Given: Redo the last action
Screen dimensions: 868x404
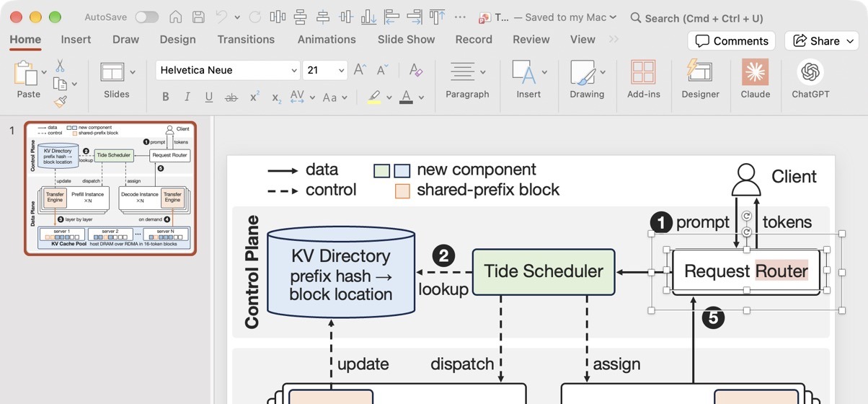Looking at the screenshot, I should [x=254, y=17].
